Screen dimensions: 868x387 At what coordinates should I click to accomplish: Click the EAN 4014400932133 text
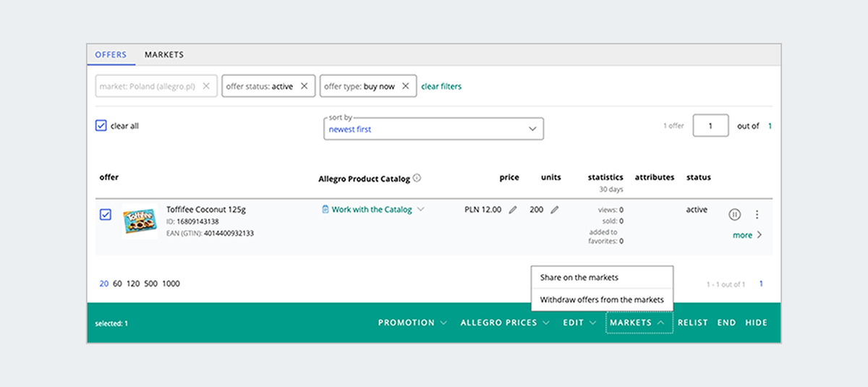pyautogui.click(x=210, y=234)
